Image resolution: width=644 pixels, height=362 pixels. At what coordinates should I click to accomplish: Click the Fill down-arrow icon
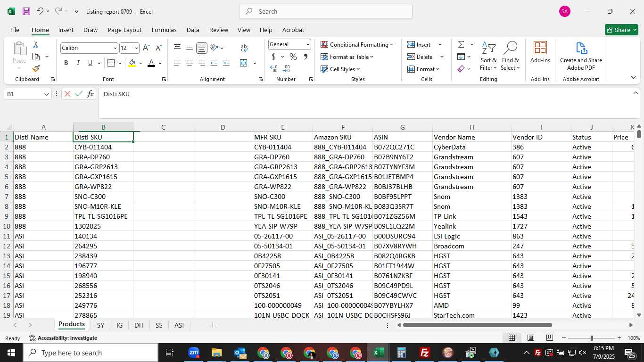[x=461, y=57]
